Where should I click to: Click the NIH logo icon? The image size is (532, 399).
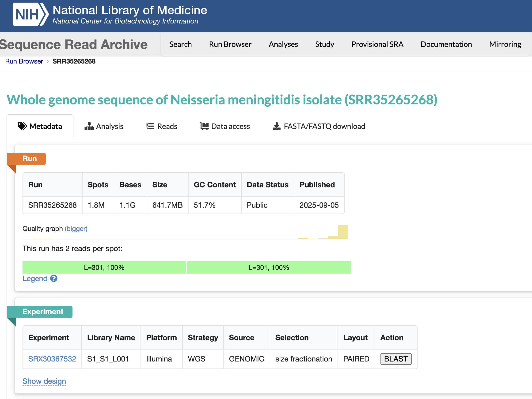point(30,15)
